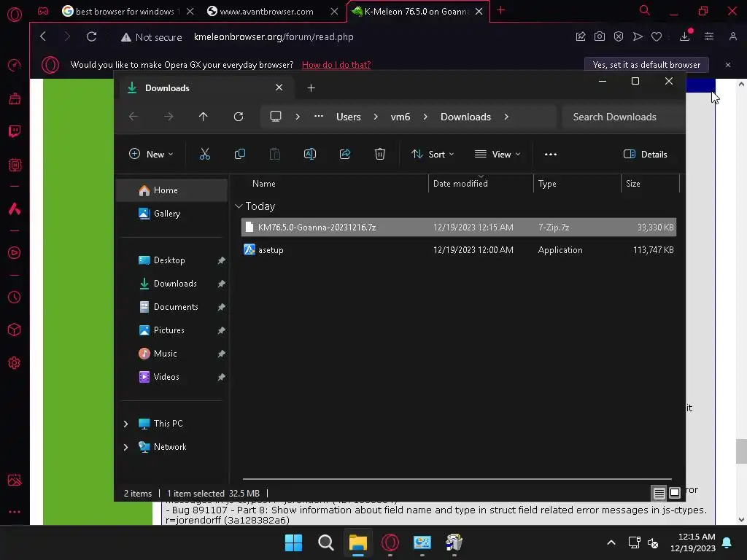Viewport: 747px width, 560px height.
Task: Select the Users breadcrumb
Action: click(348, 117)
